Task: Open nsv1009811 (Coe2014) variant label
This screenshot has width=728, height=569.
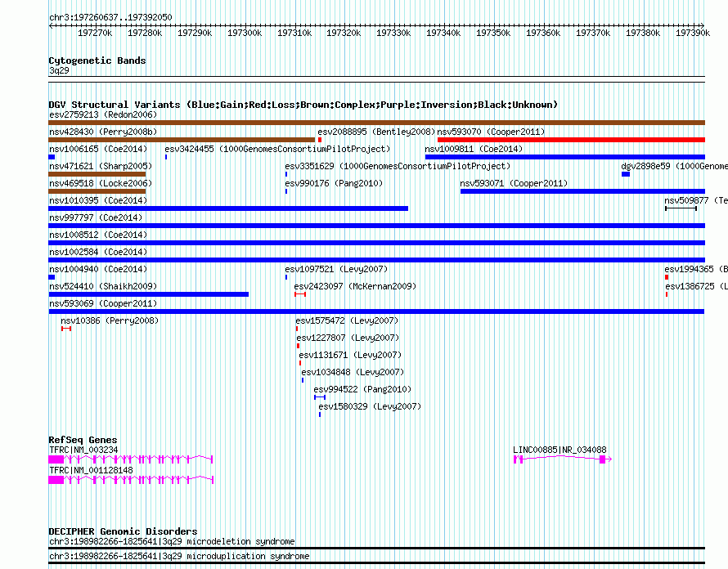Action: [474, 149]
